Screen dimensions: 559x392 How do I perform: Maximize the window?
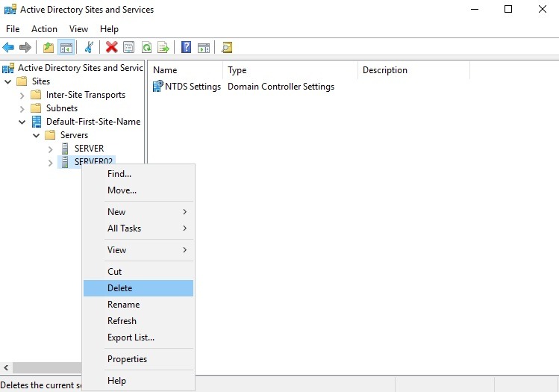click(x=508, y=9)
